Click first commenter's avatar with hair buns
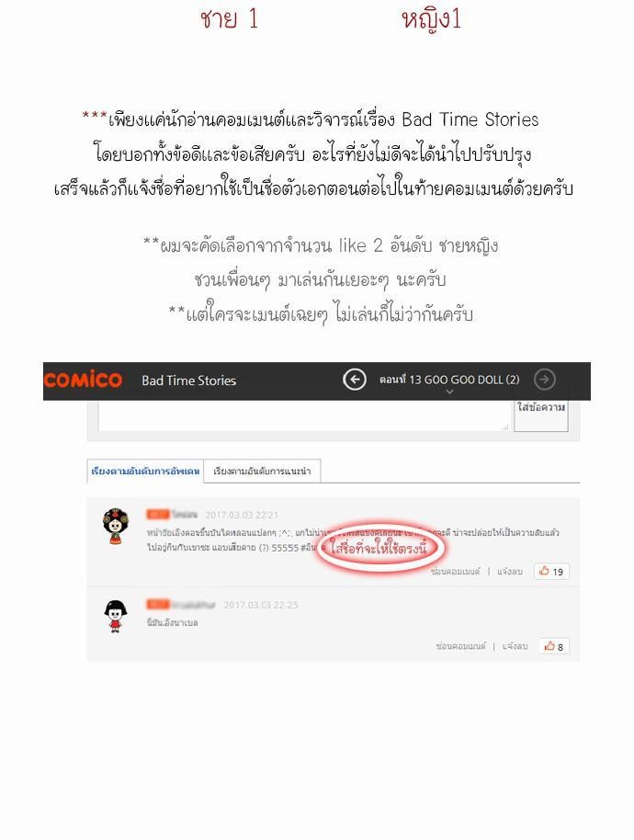Image resolution: width=634 pixels, height=840 pixels. coord(115,527)
